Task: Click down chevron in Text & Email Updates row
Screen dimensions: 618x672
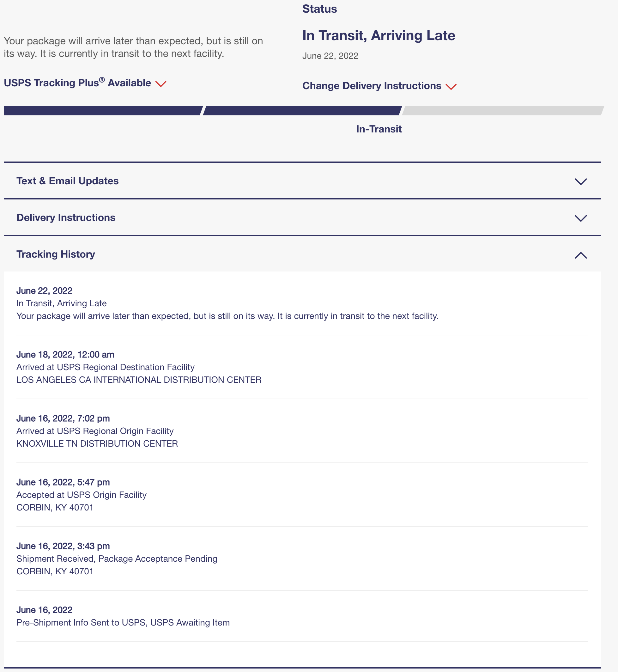Action: (x=580, y=181)
